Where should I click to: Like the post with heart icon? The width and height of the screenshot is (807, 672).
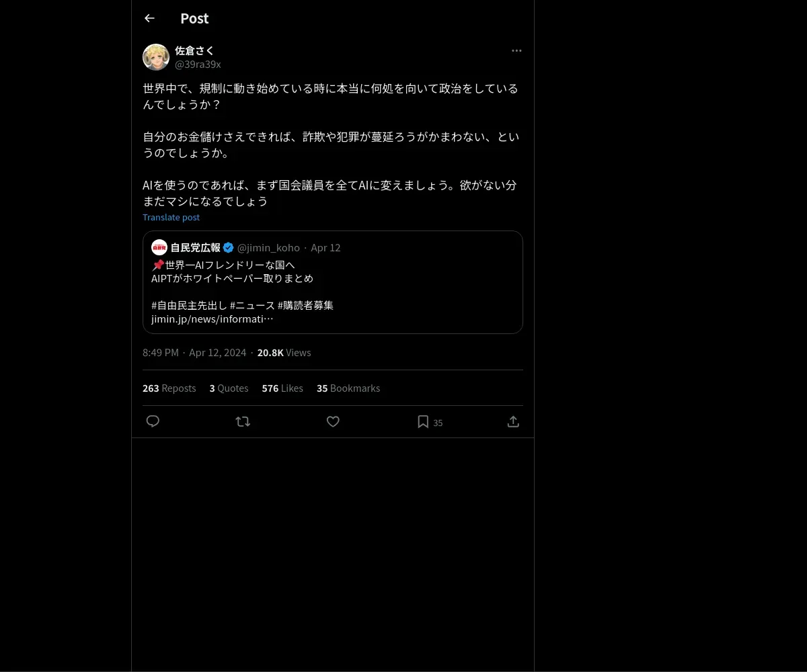333,421
